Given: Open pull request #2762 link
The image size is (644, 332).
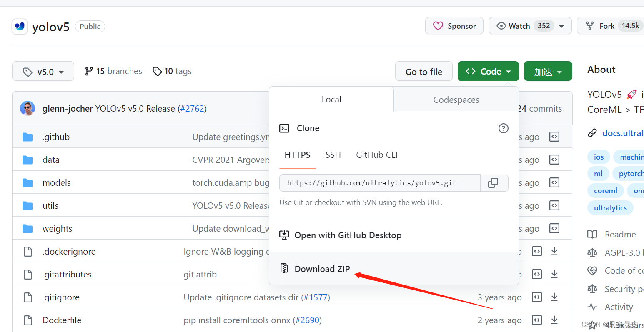Looking at the screenshot, I should (192, 109).
